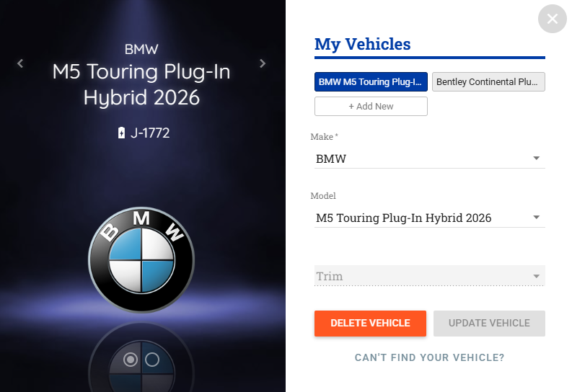Open the Make dropdown showing BMW
This screenshot has width=572, height=392.
(429, 159)
